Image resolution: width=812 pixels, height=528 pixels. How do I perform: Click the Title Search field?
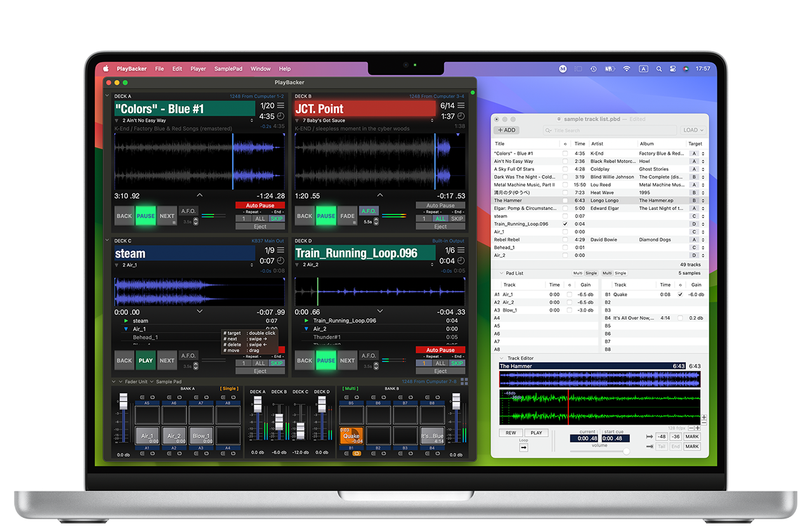tap(611, 130)
